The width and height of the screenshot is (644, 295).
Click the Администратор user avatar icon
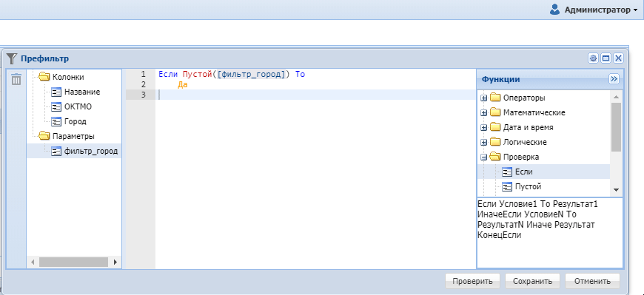[554, 10]
